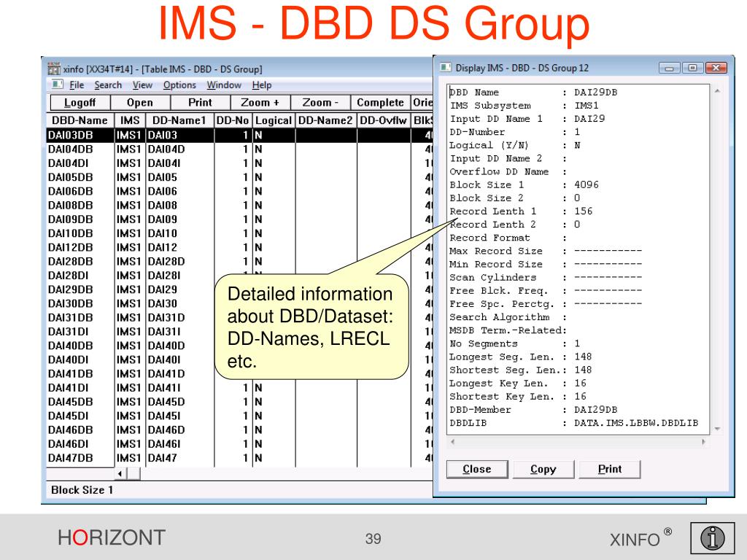Open the Help menu

(262, 85)
